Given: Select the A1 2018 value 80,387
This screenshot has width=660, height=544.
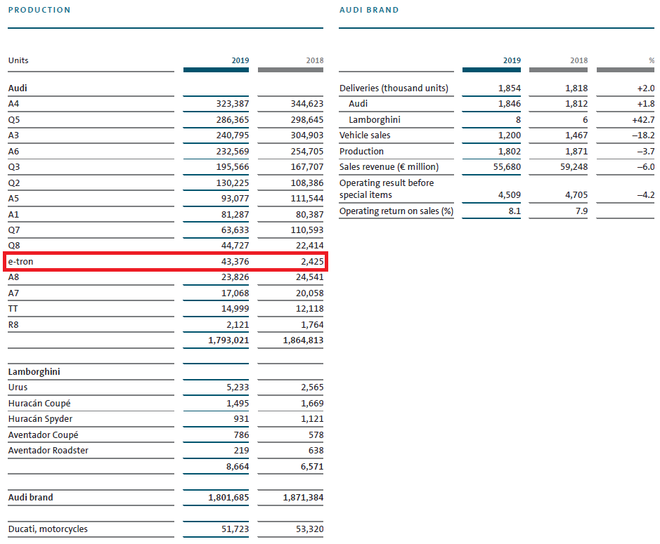Looking at the screenshot, I should [309, 214].
